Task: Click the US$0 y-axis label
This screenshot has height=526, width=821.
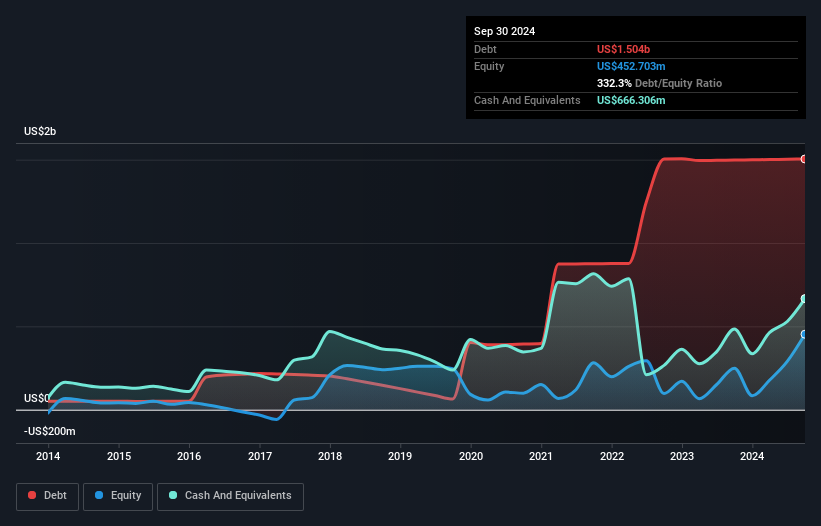Action: 37,398
